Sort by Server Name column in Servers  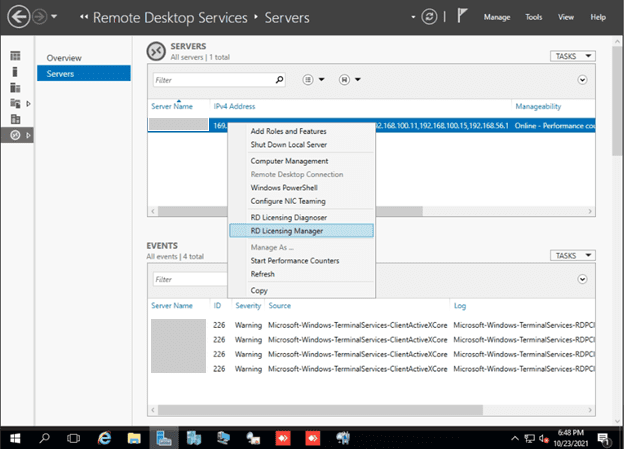(x=172, y=106)
